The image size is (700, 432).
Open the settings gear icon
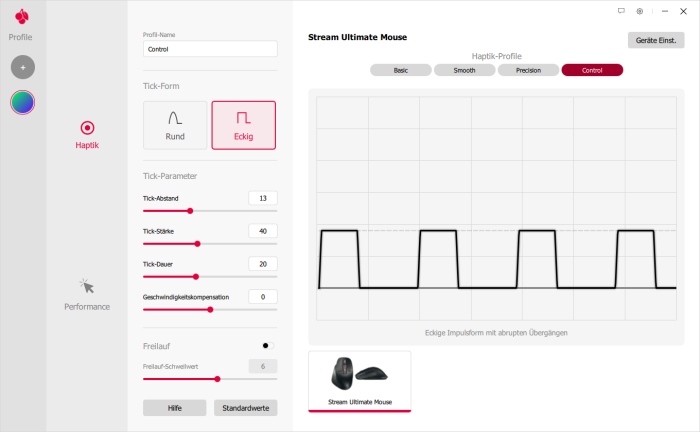[x=640, y=11]
